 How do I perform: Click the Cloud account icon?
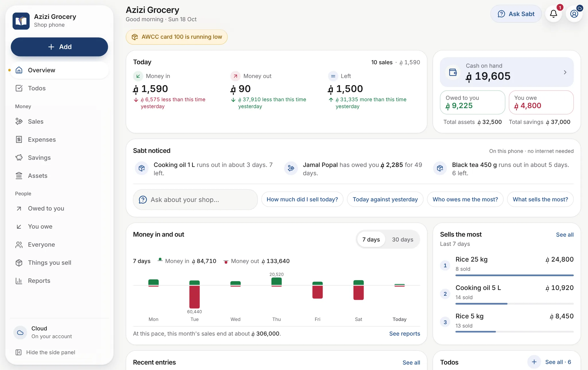(x=20, y=332)
